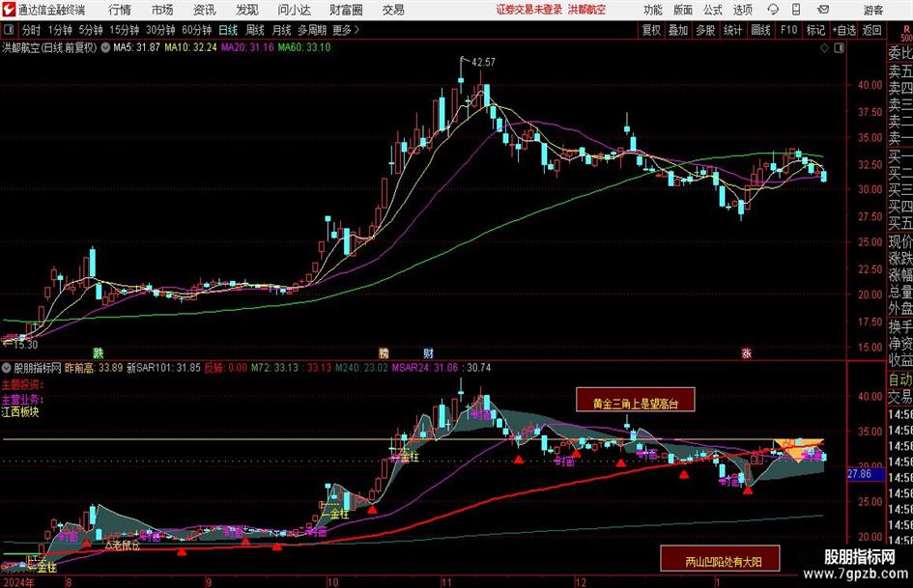Click the 多股 toolbar button
The width and height of the screenshot is (913, 588).
pos(705,30)
